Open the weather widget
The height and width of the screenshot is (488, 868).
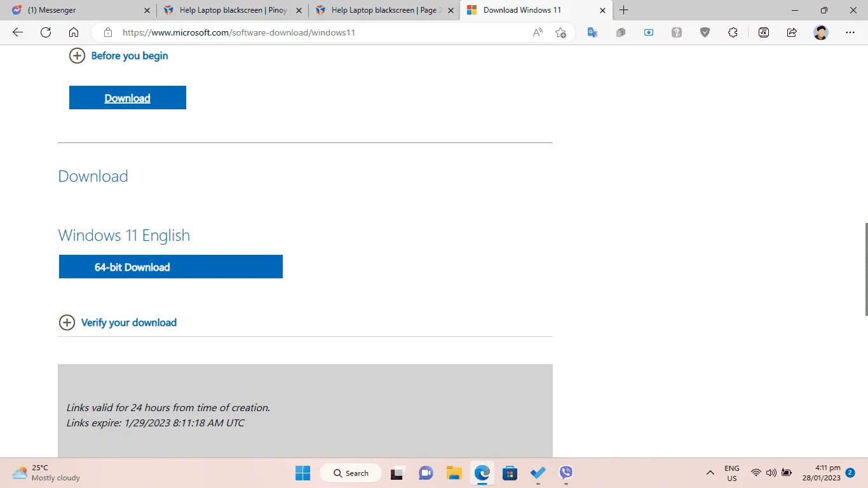click(46, 473)
